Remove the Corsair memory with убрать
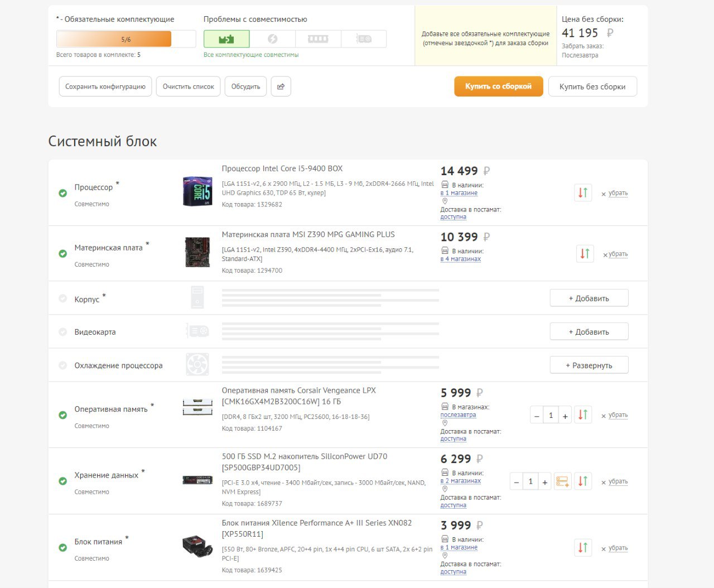This screenshot has width=714, height=588. [x=618, y=415]
